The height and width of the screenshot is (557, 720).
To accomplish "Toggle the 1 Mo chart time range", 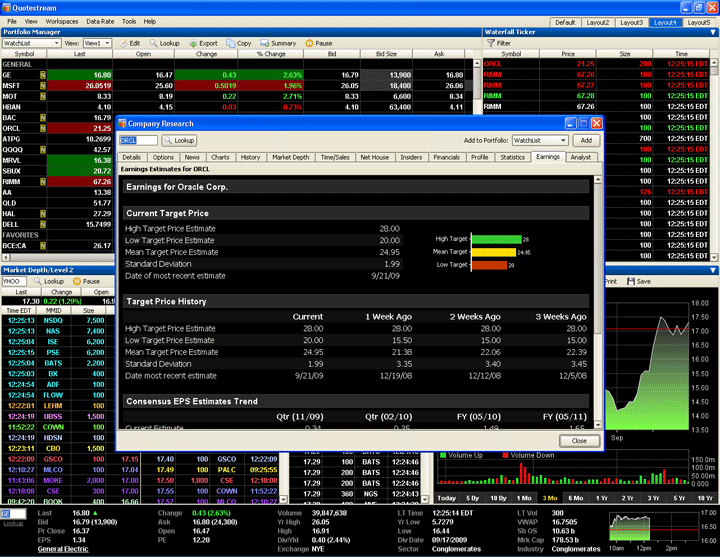I will click(524, 498).
